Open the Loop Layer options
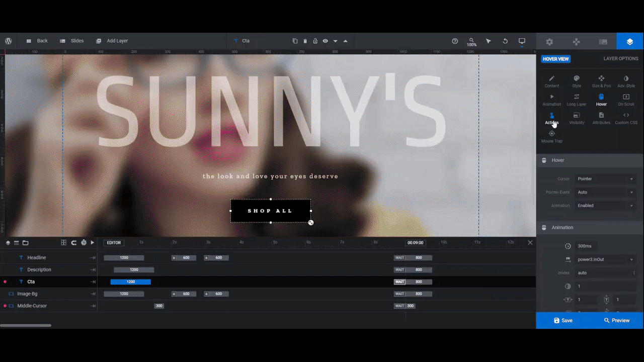644x362 pixels. (x=577, y=100)
